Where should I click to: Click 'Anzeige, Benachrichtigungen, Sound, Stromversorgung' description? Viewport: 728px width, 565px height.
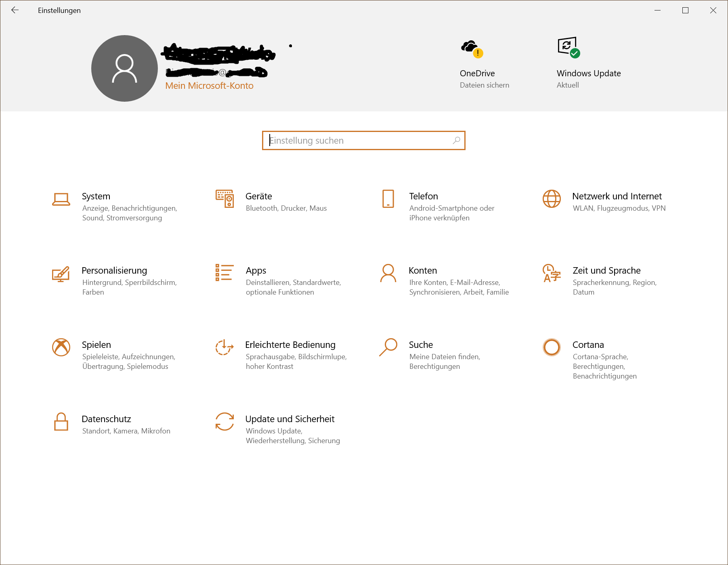tap(130, 213)
